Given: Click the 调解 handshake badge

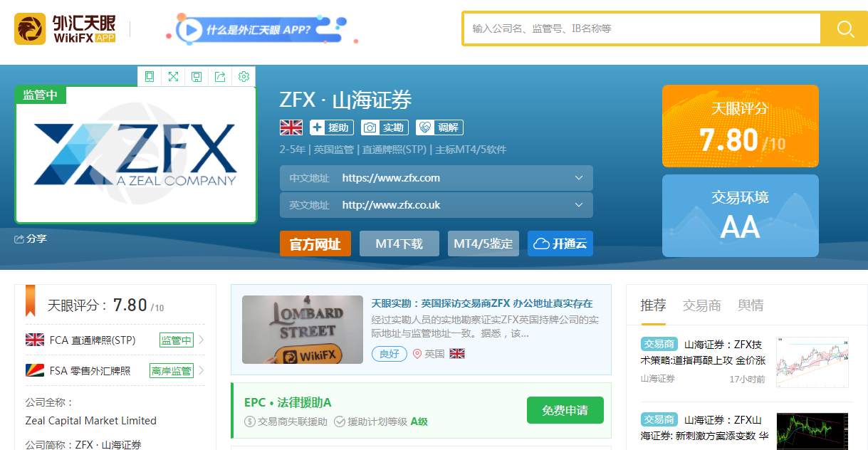Looking at the screenshot, I should pos(439,127).
